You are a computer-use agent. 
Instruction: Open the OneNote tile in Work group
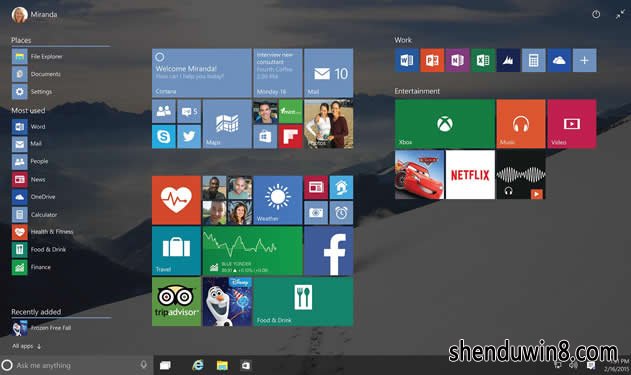click(x=457, y=60)
